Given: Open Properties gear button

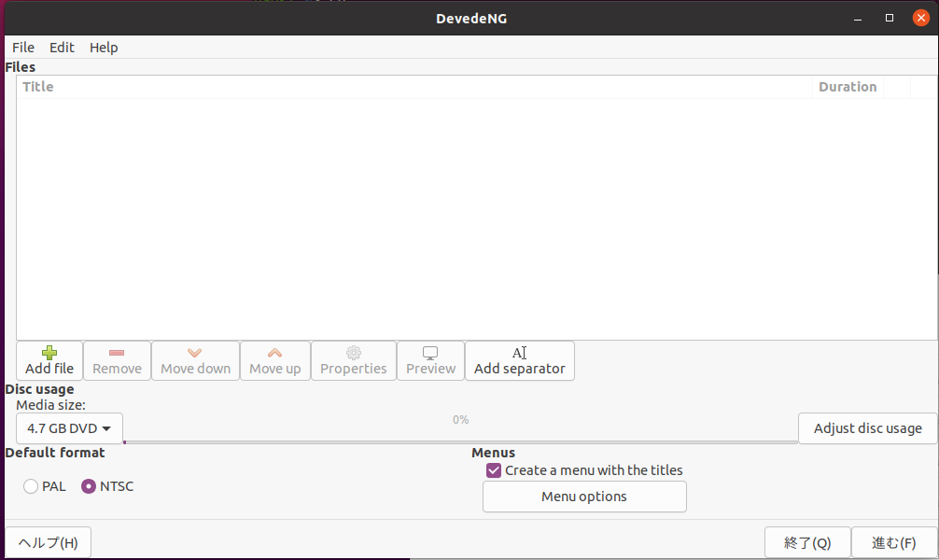Looking at the screenshot, I should [354, 360].
